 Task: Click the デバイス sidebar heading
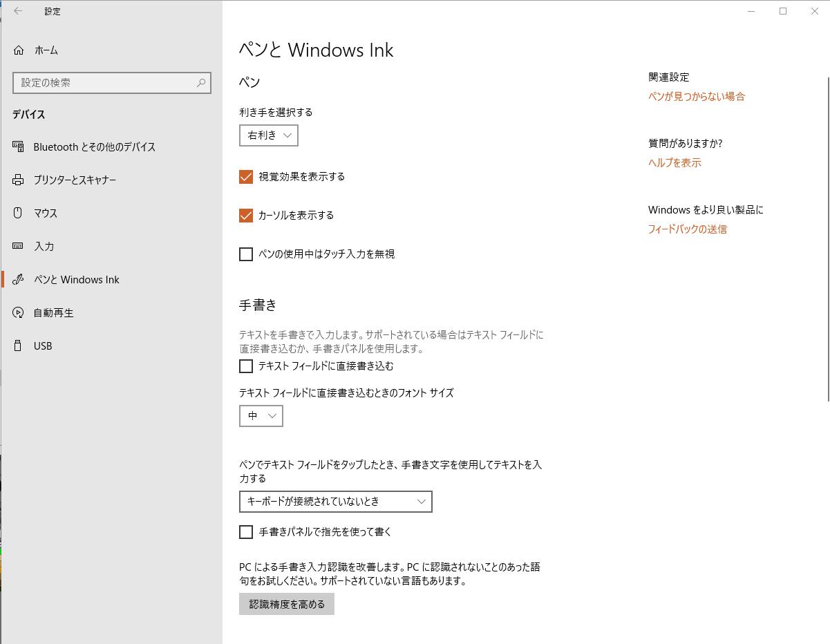point(28,115)
